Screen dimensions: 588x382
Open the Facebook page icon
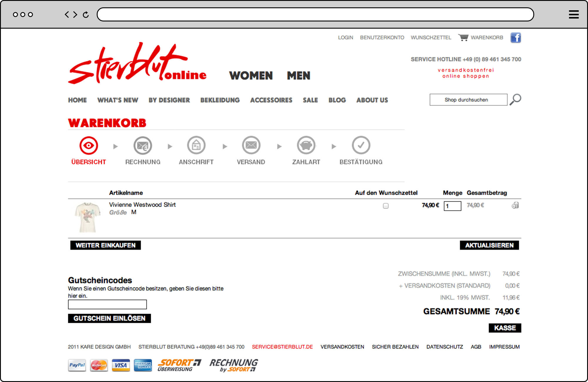point(516,38)
